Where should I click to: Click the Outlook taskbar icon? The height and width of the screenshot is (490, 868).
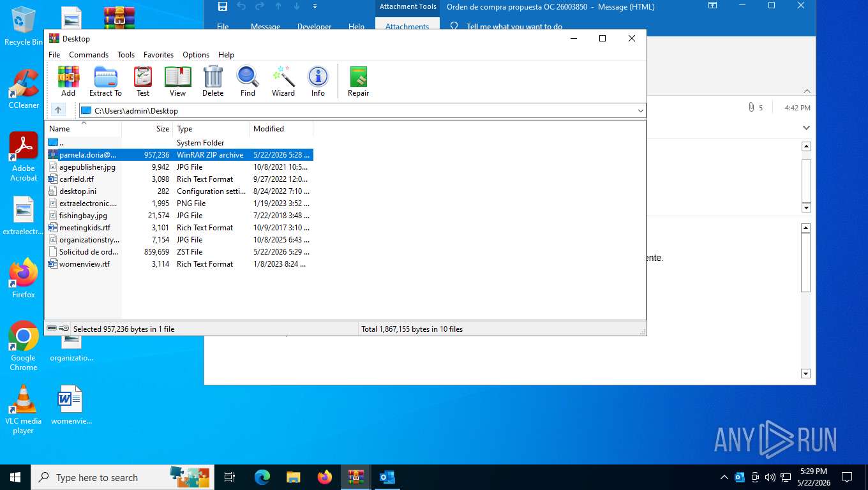[x=387, y=477]
